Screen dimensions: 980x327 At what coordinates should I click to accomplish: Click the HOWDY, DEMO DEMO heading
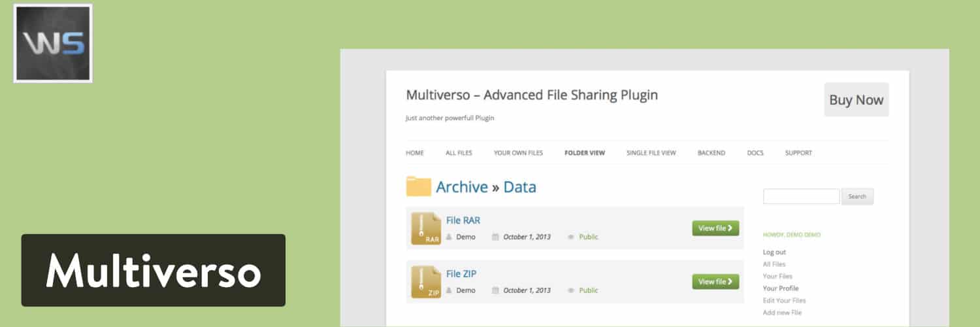pyautogui.click(x=792, y=234)
